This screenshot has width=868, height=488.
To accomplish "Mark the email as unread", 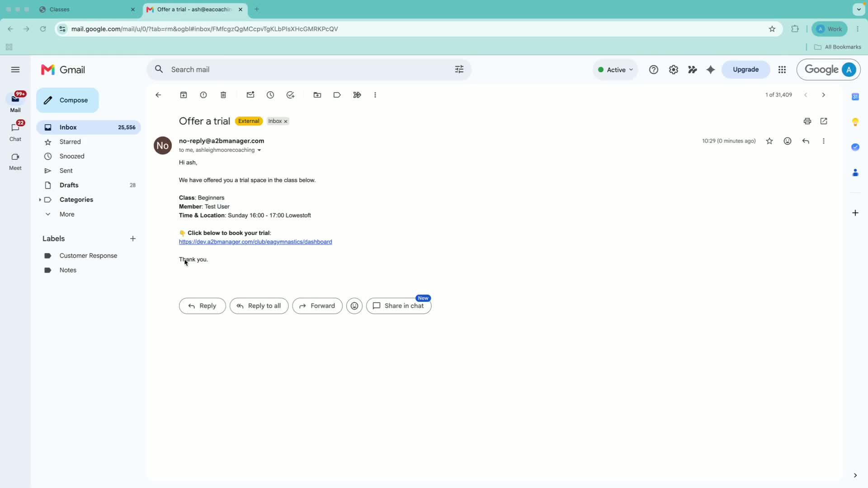I will [x=250, y=95].
